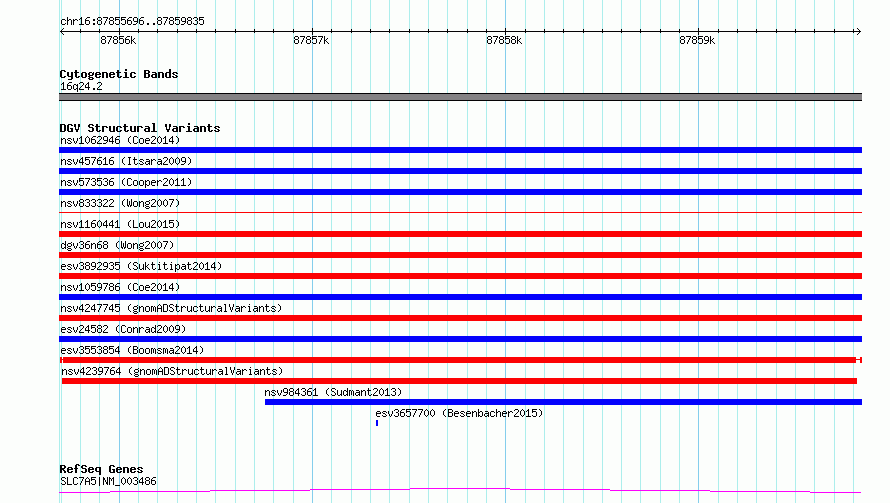Click the magenta SLC7A5 gene line
This screenshot has height=503, width=890.
(460, 491)
